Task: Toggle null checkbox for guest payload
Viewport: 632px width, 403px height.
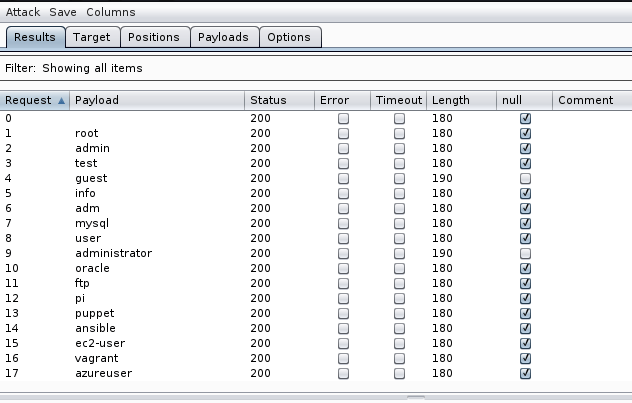Action: point(525,178)
